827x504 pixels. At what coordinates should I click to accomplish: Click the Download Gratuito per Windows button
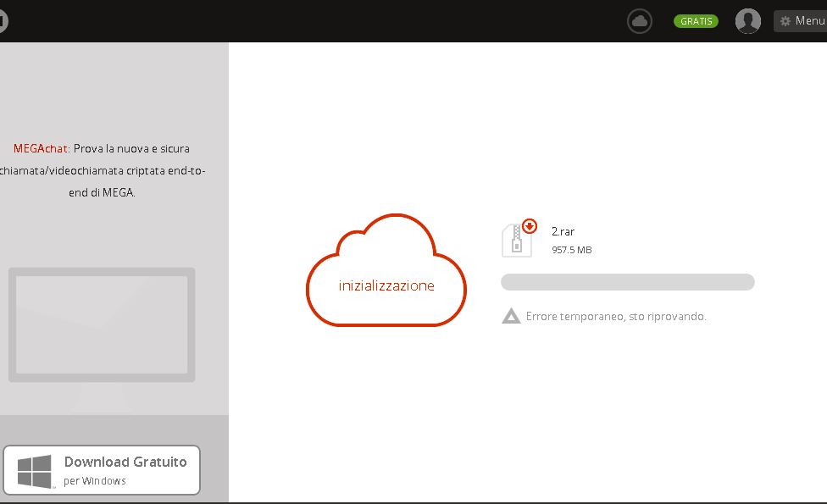102,470
